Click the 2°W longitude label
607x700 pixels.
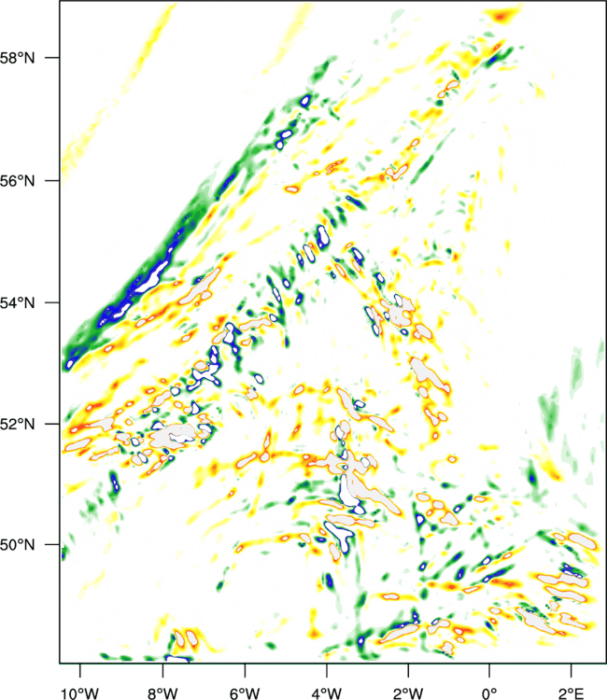pos(408,693)
